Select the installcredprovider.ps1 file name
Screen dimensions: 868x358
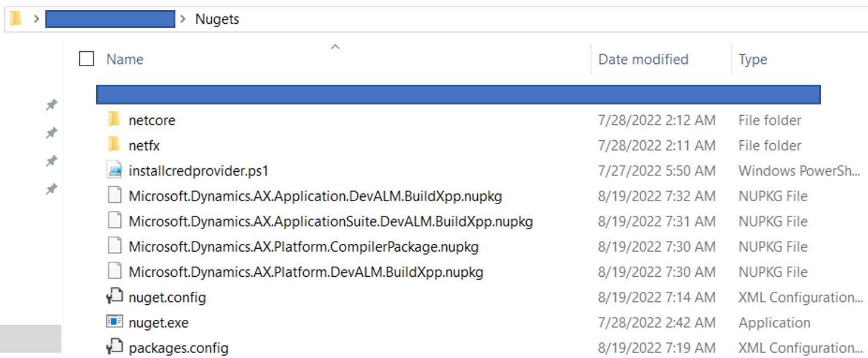coord(199,171)
